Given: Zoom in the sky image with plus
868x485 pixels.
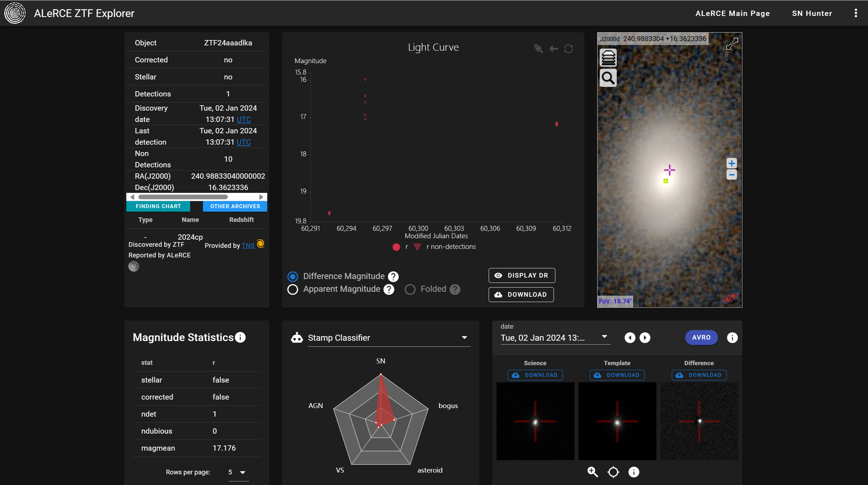Looking at the screenshot, I should (731, 163).
